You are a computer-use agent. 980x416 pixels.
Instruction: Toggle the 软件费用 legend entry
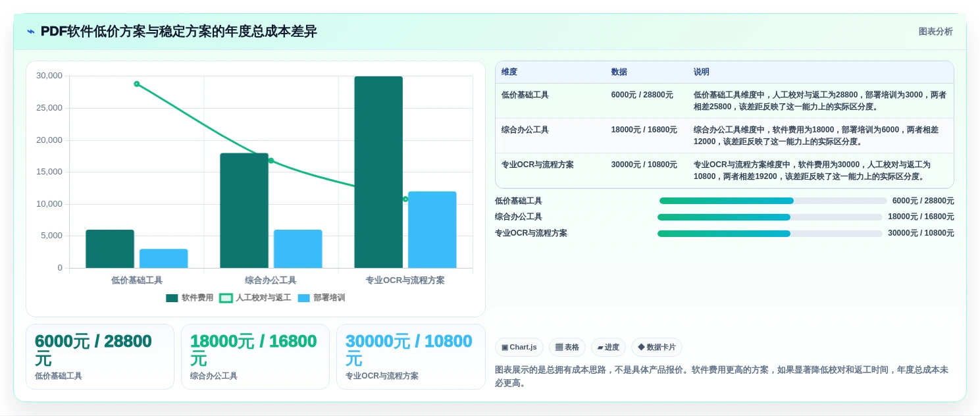click(190, 298)
